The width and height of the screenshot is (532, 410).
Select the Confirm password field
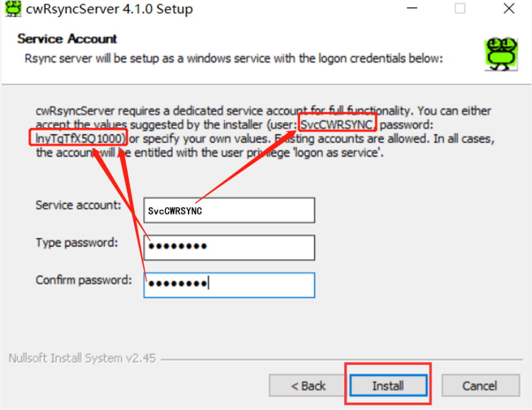229,284
